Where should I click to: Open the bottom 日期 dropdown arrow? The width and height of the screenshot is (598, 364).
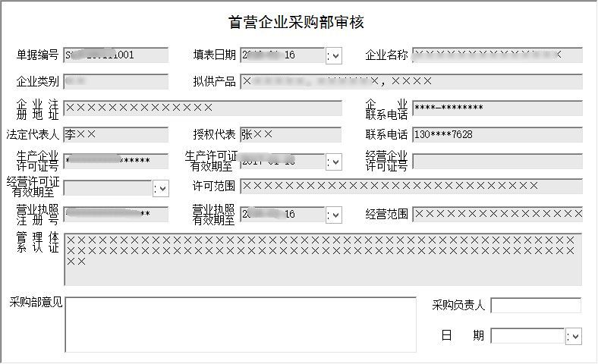point(574,337)
